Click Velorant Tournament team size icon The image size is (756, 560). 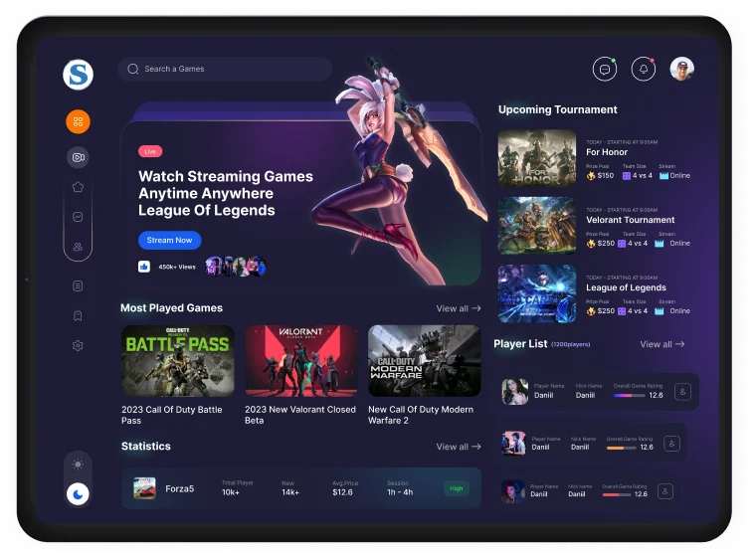(x=622, y=244)
